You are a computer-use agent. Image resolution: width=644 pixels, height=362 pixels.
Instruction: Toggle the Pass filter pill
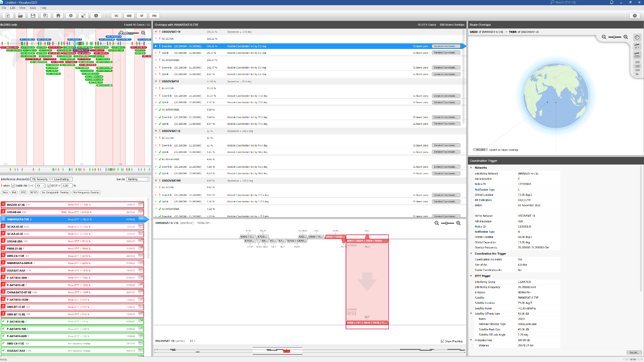pyautogui.click(x=5, y=193)
